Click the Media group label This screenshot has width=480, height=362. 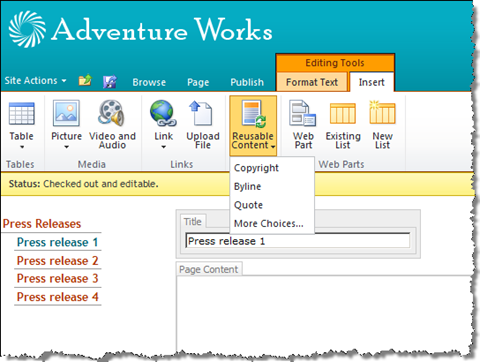(92, 164)
